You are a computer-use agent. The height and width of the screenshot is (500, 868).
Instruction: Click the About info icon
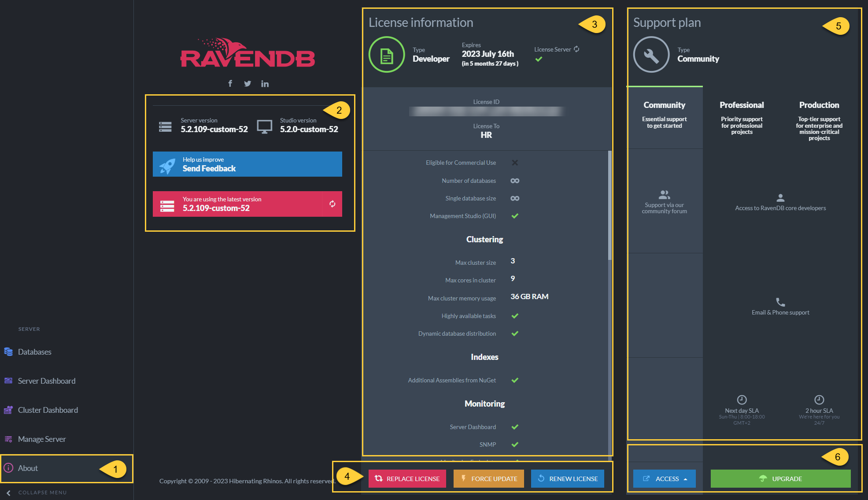point(8,468)
